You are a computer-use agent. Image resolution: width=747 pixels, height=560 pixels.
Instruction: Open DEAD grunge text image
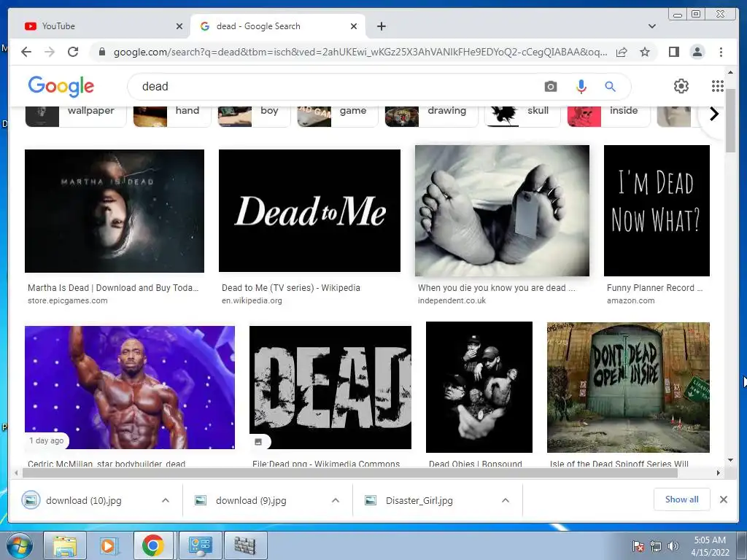pyautogui.click(x=330, y=387)
